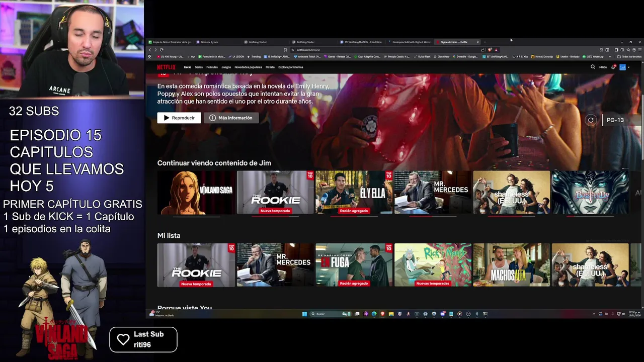Open Rick y Morty in Mi lista
This screenshot has width=644, height=362.
(433, 265)
